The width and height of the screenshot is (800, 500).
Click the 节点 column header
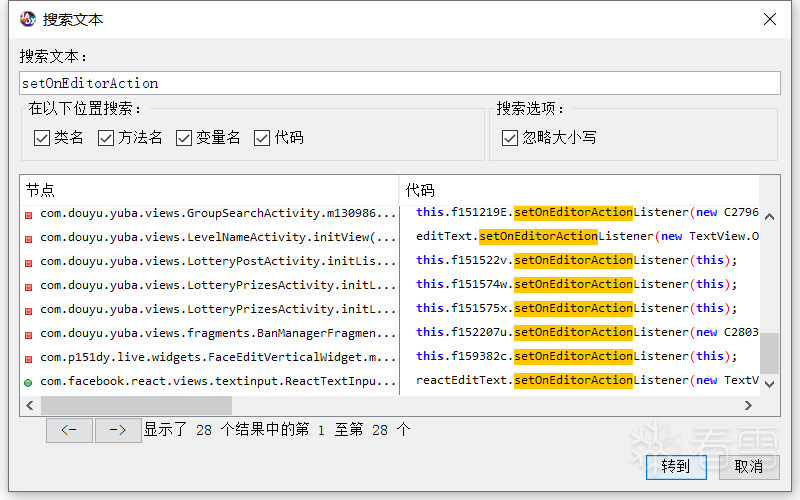click(x=209, y=190)
